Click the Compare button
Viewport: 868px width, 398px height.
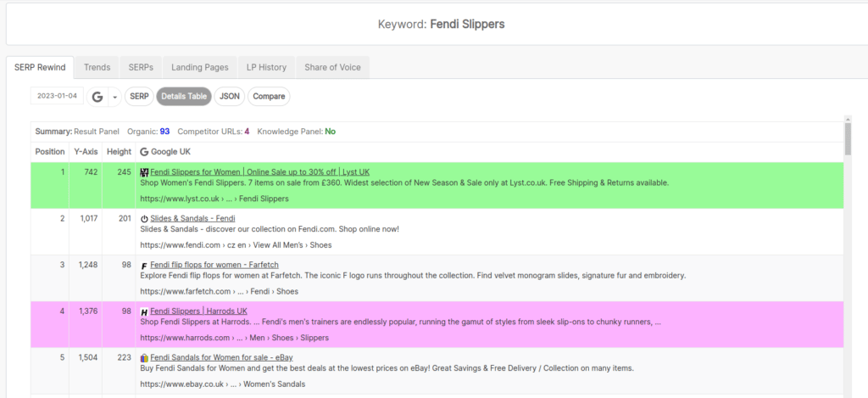[x=269, y=97]
